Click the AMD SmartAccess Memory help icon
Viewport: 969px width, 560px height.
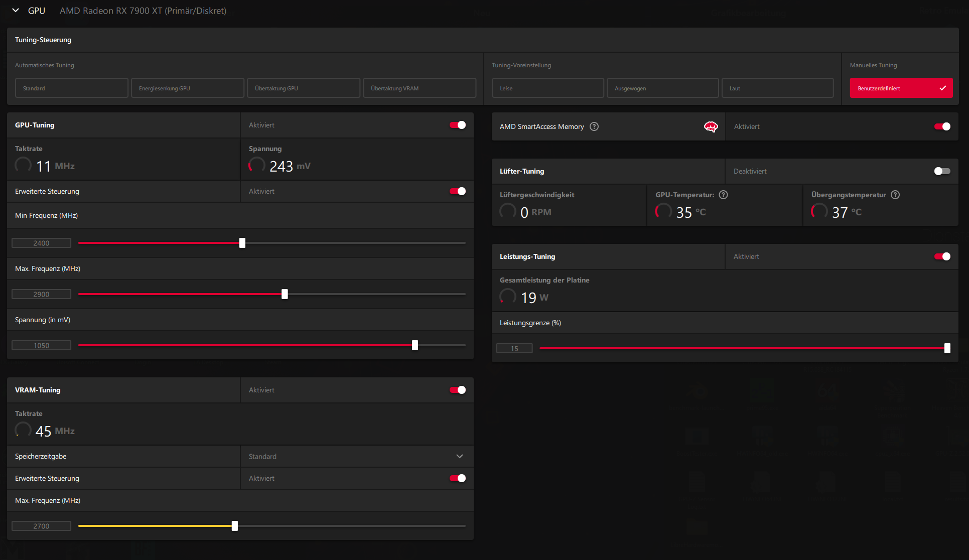coord(594,126)
